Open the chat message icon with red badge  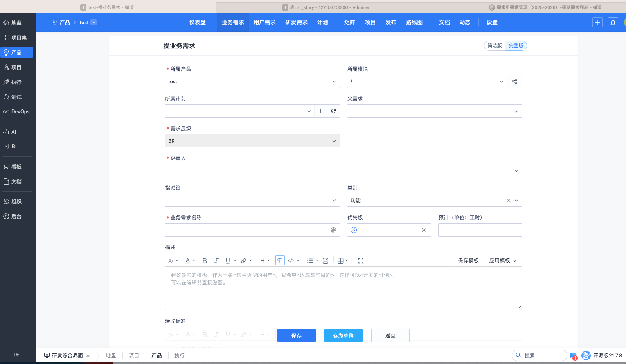(574, 356)
